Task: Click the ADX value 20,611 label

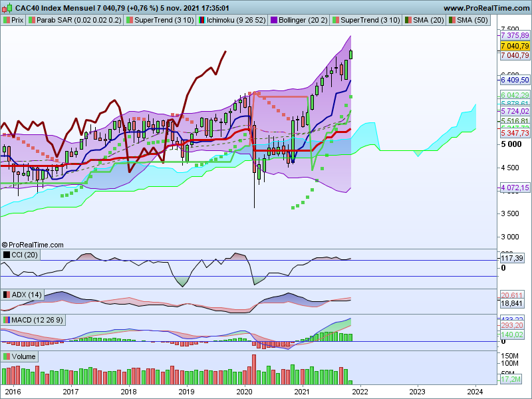Action: point(512,295)
